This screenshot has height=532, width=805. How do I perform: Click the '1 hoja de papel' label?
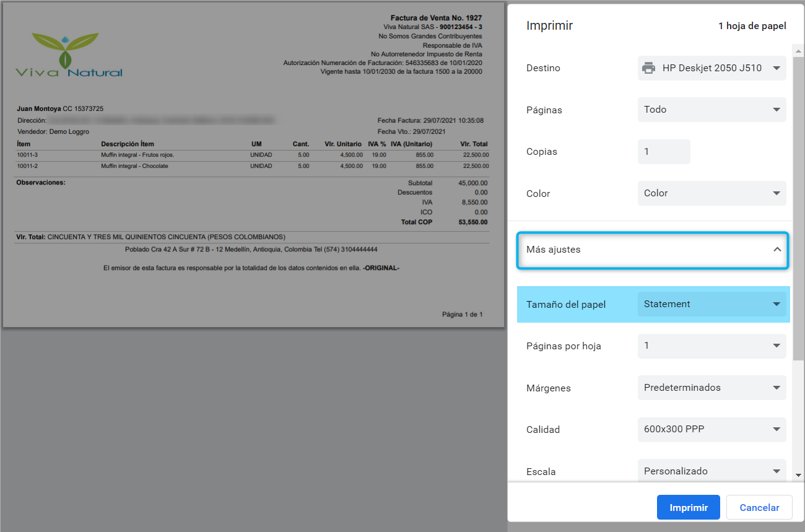coord(752,26)
